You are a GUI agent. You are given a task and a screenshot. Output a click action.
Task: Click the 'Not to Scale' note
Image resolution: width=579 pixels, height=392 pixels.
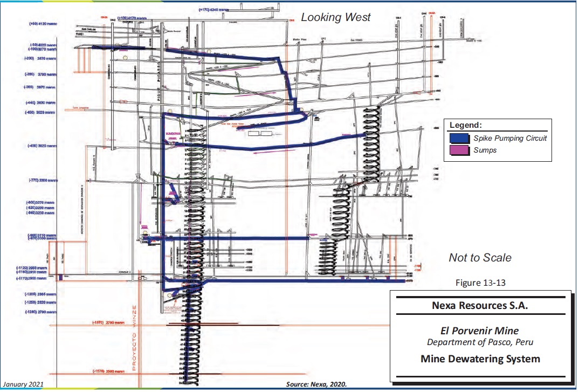[480, 258]
